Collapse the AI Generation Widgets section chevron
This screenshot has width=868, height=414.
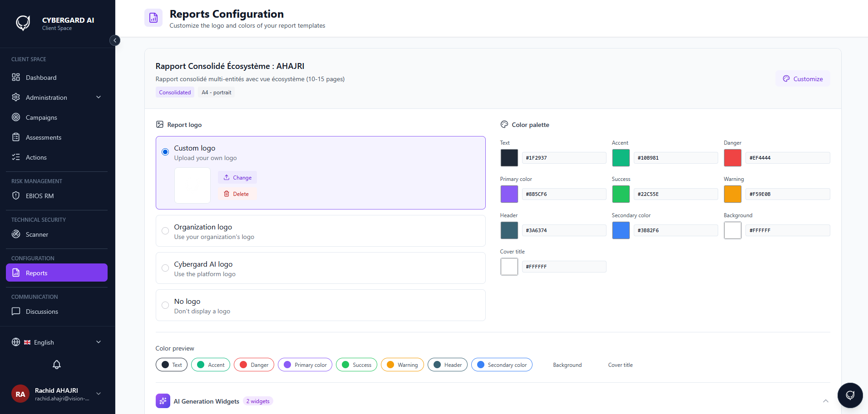pyautogui.click(x=826, y=401)
